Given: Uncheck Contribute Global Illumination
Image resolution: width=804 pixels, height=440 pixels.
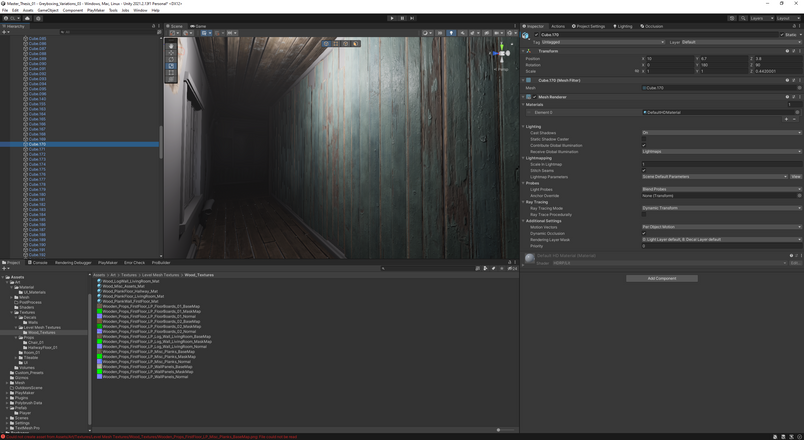Looking at the screenshot, I should click(644, 145).
